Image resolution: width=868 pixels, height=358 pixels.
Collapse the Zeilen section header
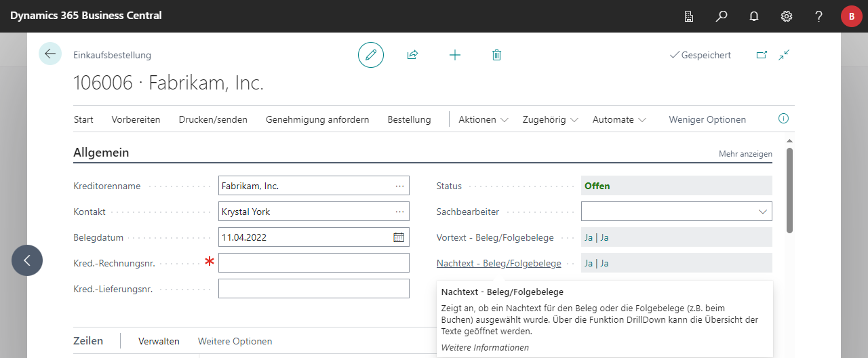coord(88,340)
